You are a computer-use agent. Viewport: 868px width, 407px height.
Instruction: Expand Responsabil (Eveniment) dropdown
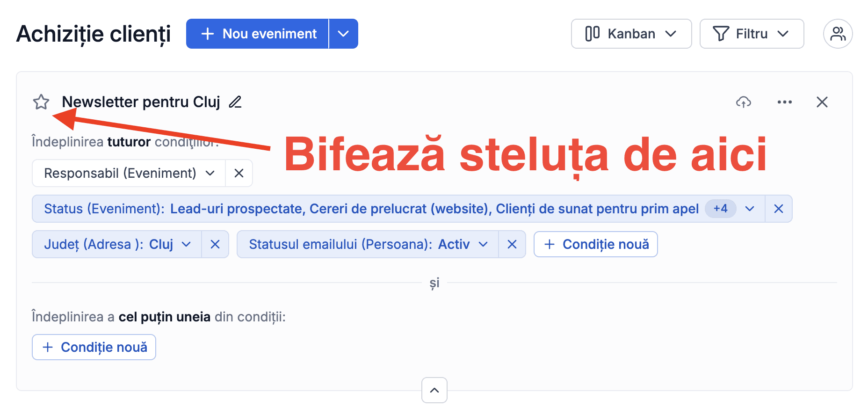click(129, 173)
